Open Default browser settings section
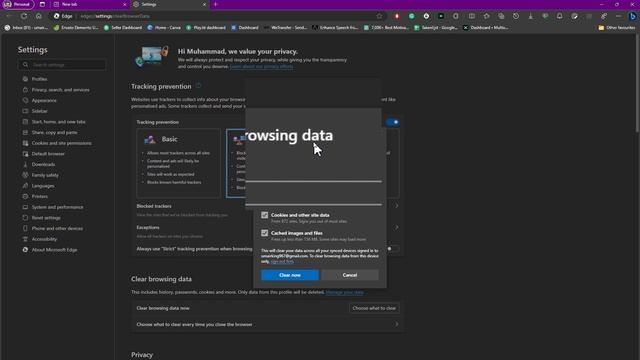This screenshot has height=360, width=640. pyautogui.click(x=48, y=154)
